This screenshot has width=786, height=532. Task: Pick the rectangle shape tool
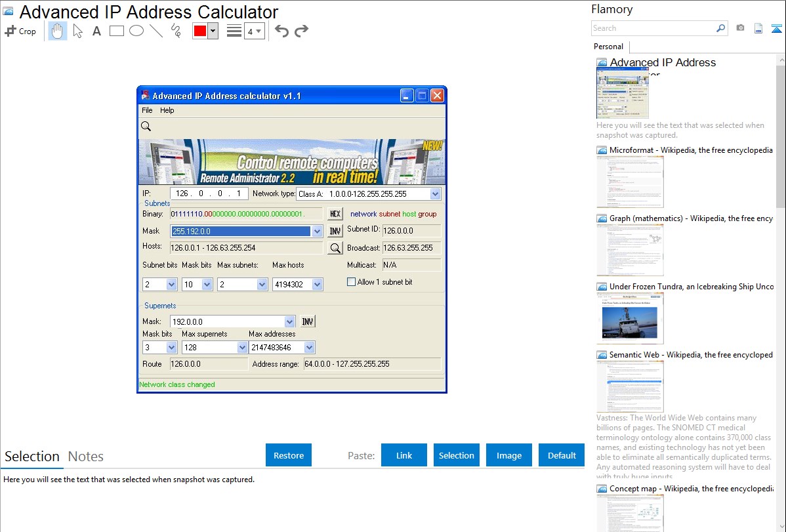click(116, 31)
